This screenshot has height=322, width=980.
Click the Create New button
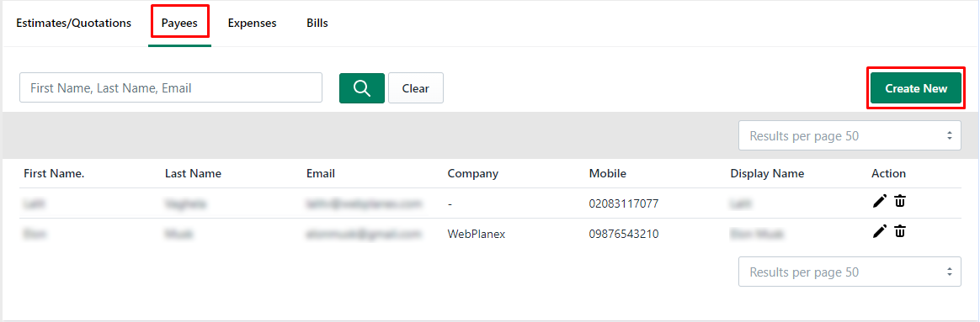tap(916, 88)
